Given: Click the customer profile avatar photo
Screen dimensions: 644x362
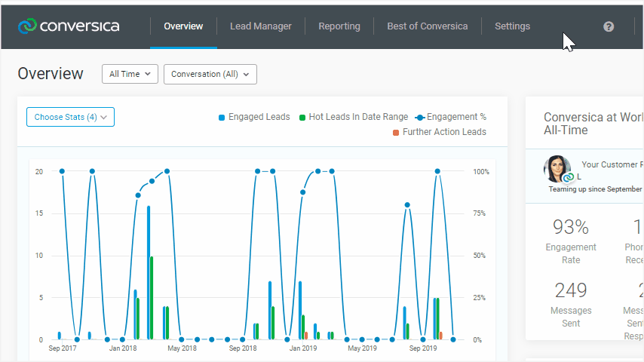Looking at the screenshot, I should pyautogui.click(x=557, y=169).
